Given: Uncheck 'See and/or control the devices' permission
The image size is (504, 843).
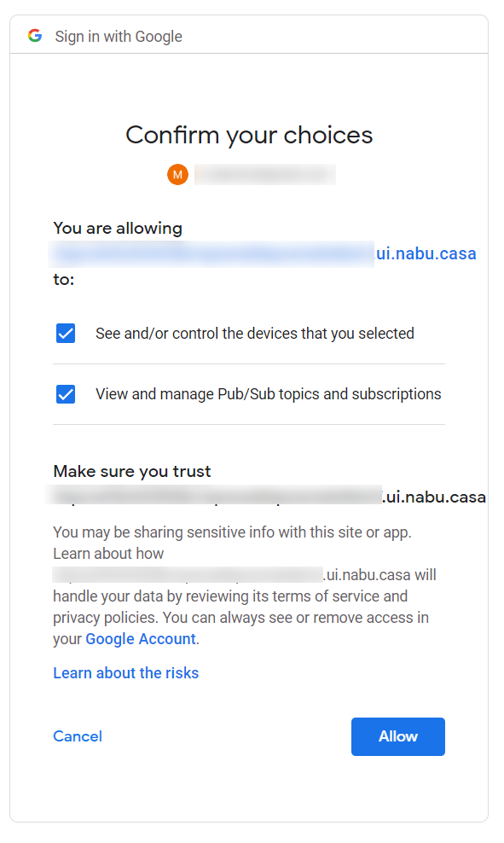Looking at the screenshot, I should coord(66,333).
